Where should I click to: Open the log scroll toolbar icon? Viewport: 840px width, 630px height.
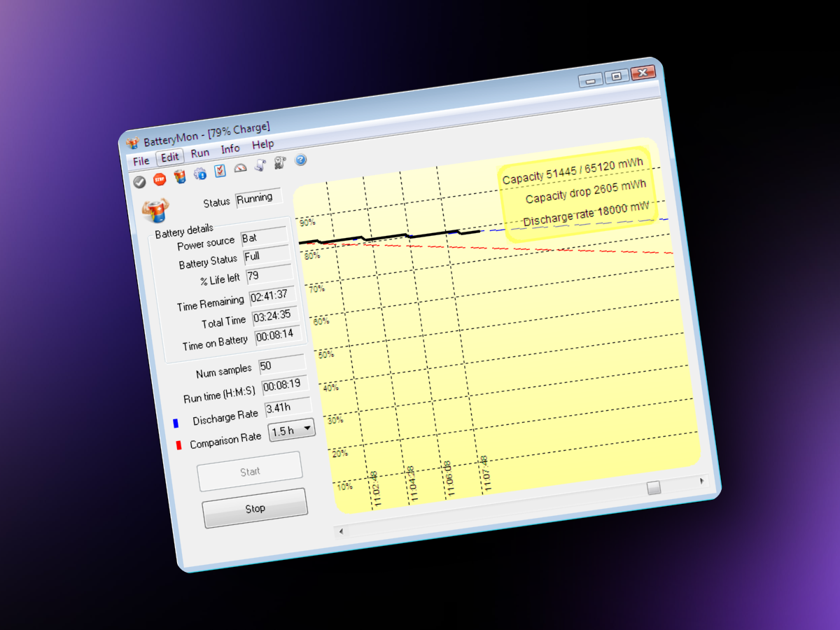[x=260, y=165]
